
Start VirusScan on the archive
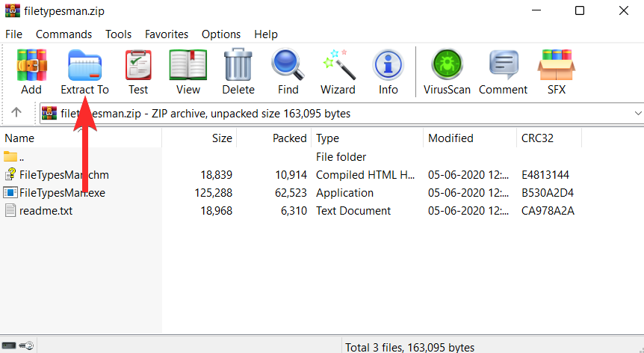[x=447, y=64]
